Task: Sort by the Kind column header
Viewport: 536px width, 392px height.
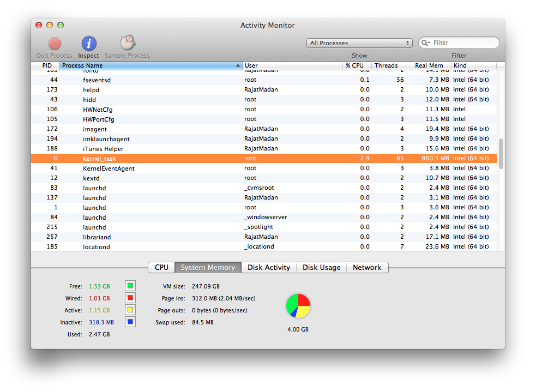Action: click(473, 65)
